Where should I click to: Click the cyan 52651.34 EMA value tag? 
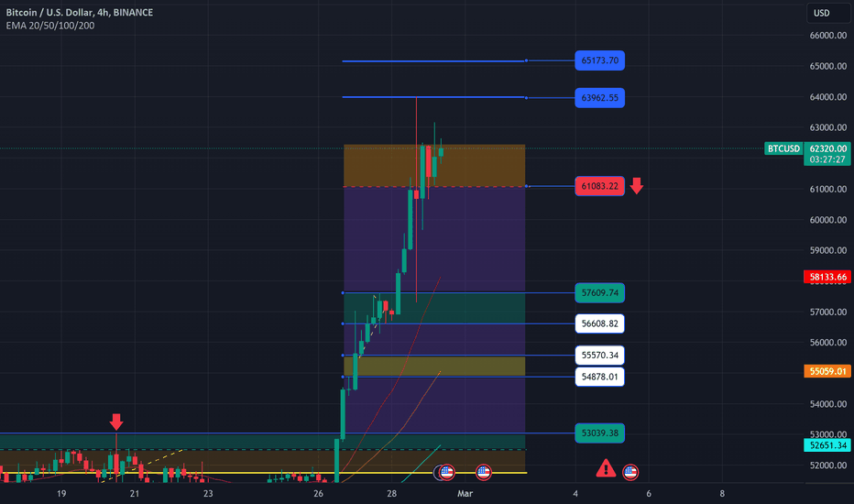pos(827,445)
